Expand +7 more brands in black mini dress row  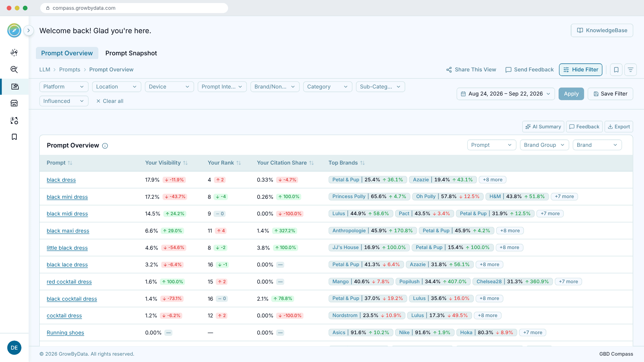564,196
